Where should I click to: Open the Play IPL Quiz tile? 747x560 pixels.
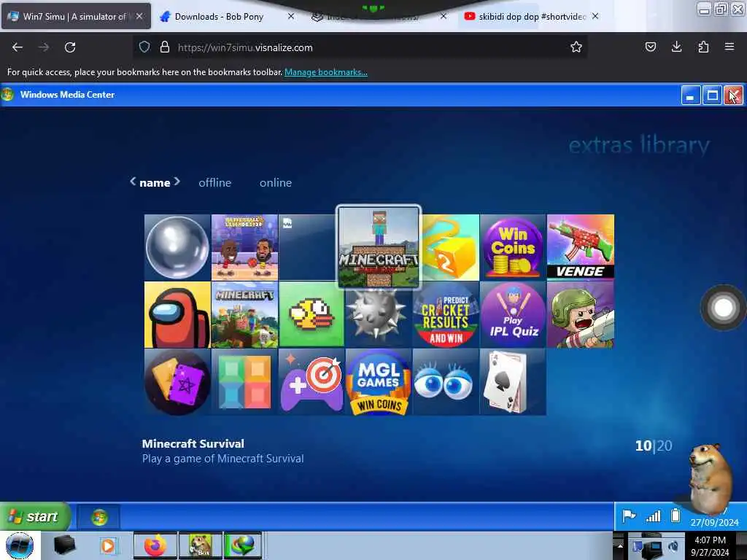pos(513,314)
